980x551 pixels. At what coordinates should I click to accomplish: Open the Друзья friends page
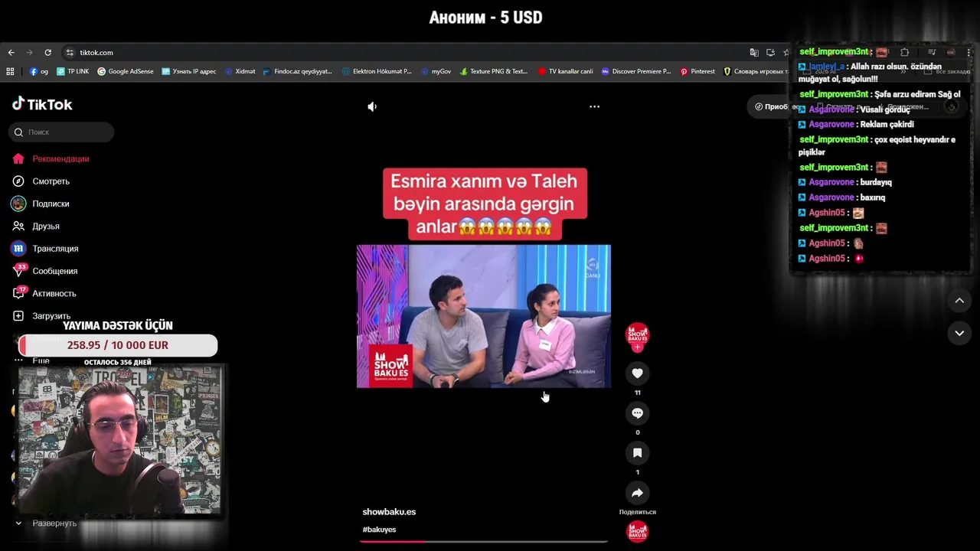tap(36, 227)
